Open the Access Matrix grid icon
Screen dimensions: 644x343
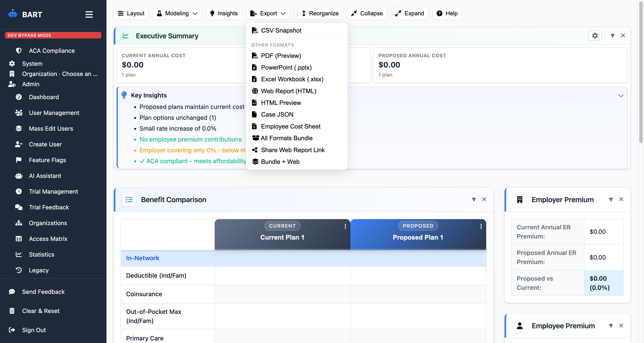19,239
